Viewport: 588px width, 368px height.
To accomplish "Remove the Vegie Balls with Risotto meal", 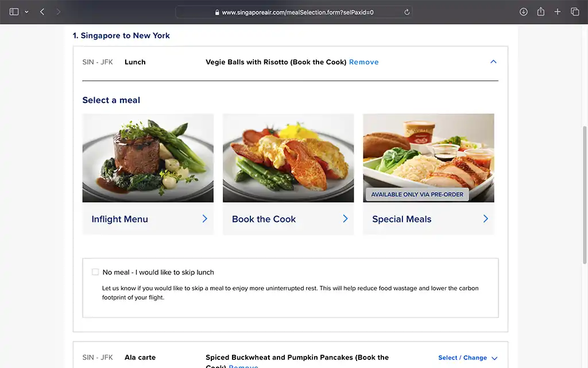I will [x=363, y=62].
